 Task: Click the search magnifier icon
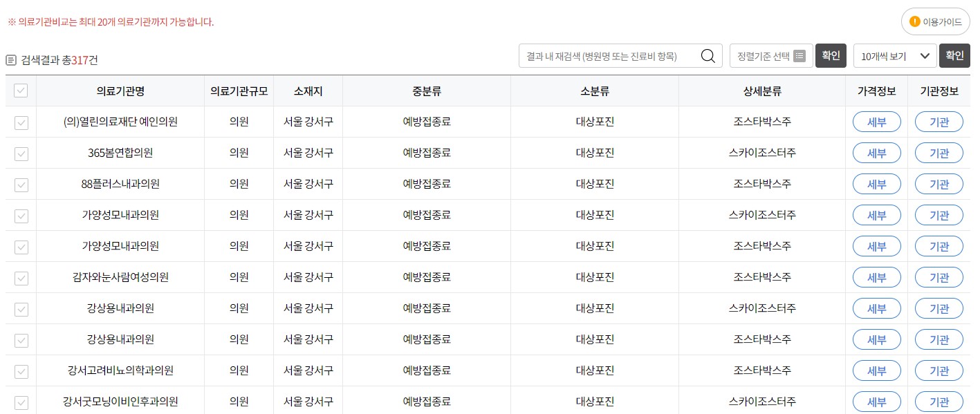click(x=708, y=56)
